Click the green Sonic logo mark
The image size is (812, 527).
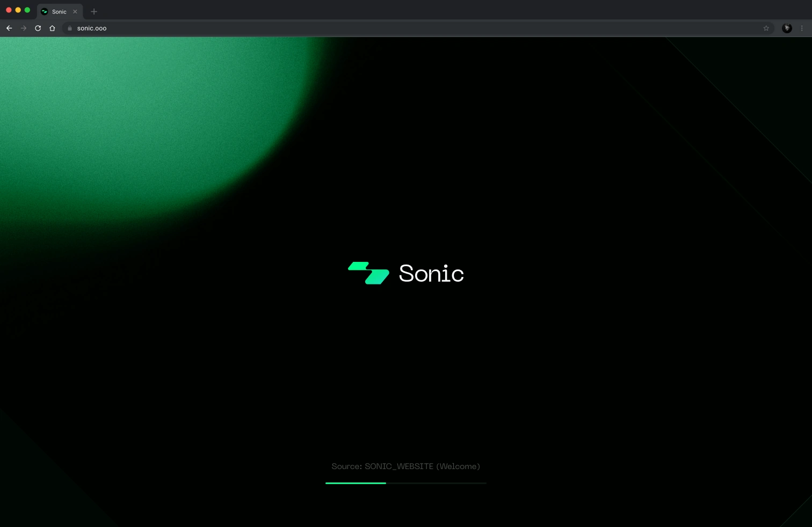click(x=368, y=273)
